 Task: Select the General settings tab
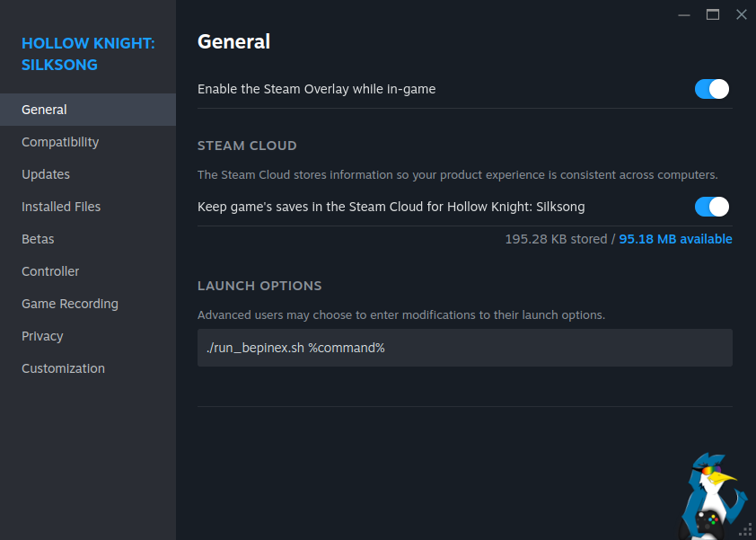pyautogui.click(x=44, y=110)
